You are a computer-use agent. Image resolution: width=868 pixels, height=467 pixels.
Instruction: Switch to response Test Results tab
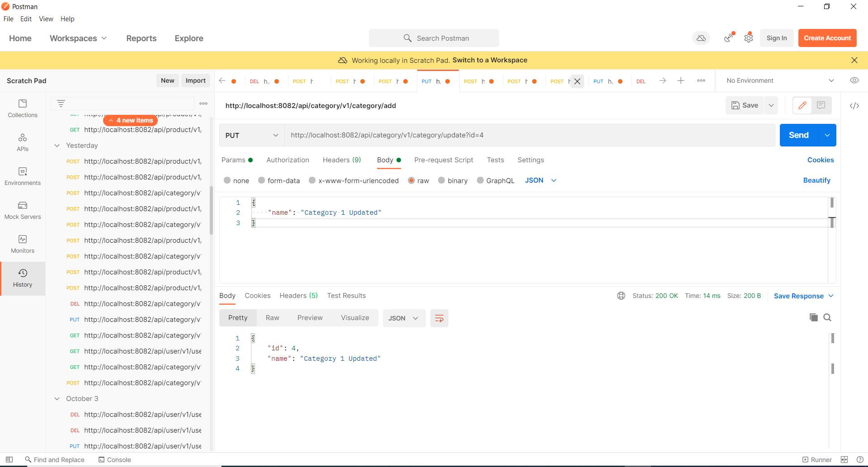coord(346,296)
